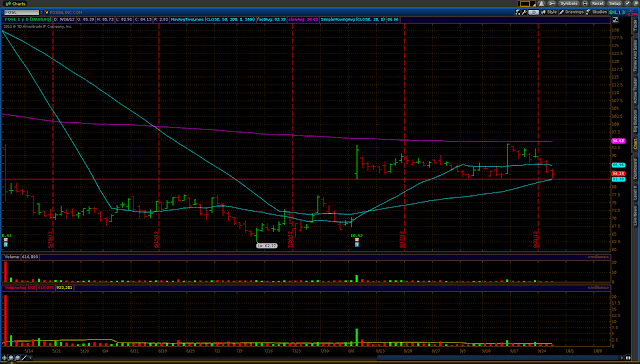
Task: Click the color-link circle beside symbol box
Action: coord(47,12)
